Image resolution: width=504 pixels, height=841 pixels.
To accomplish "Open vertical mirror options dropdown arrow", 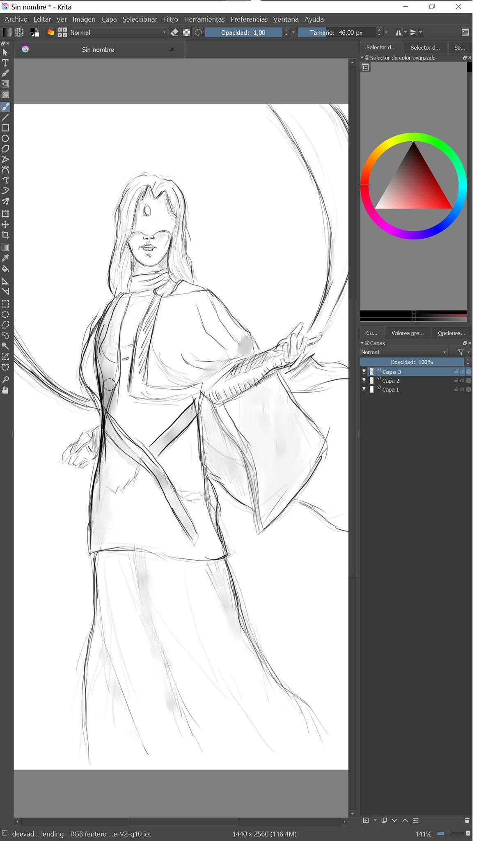I will pyautogui.click(x=420, y=32).
